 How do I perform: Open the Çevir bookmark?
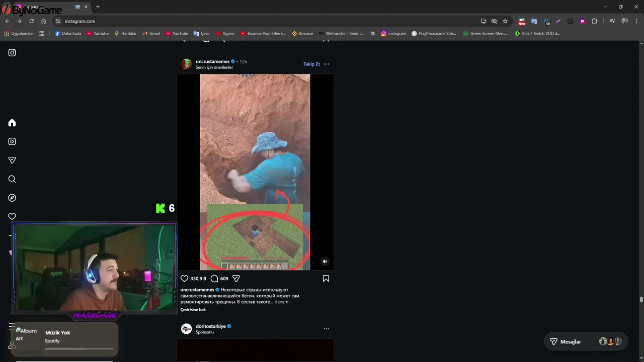point(202,34)
